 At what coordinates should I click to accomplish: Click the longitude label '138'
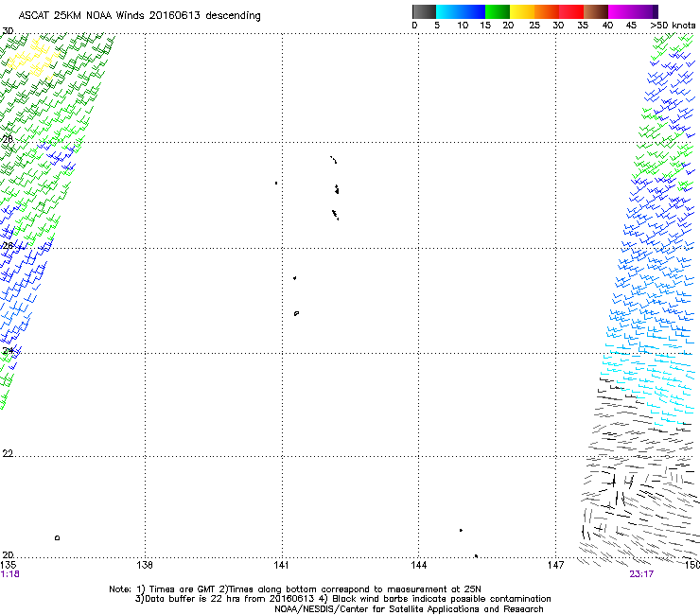145,565
